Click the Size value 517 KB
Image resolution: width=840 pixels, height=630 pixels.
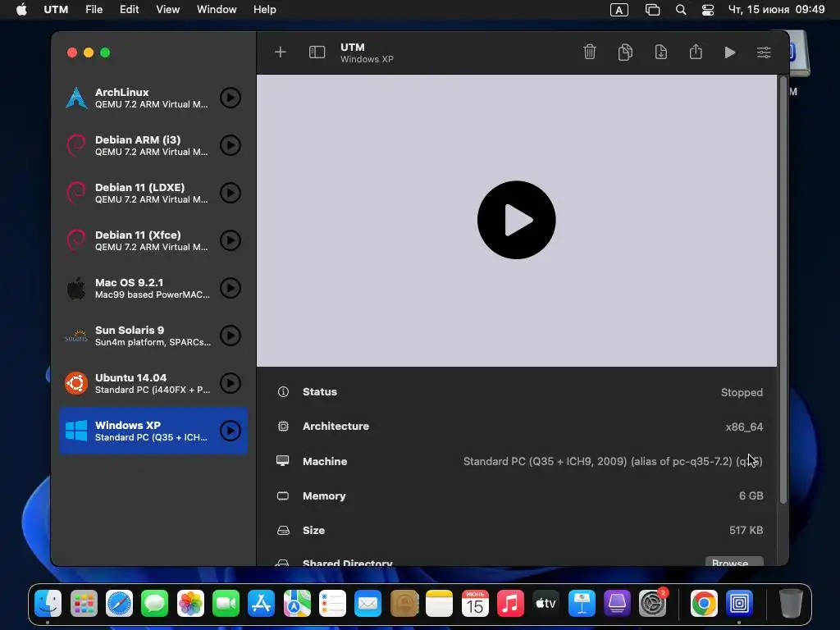pos(746,531)
